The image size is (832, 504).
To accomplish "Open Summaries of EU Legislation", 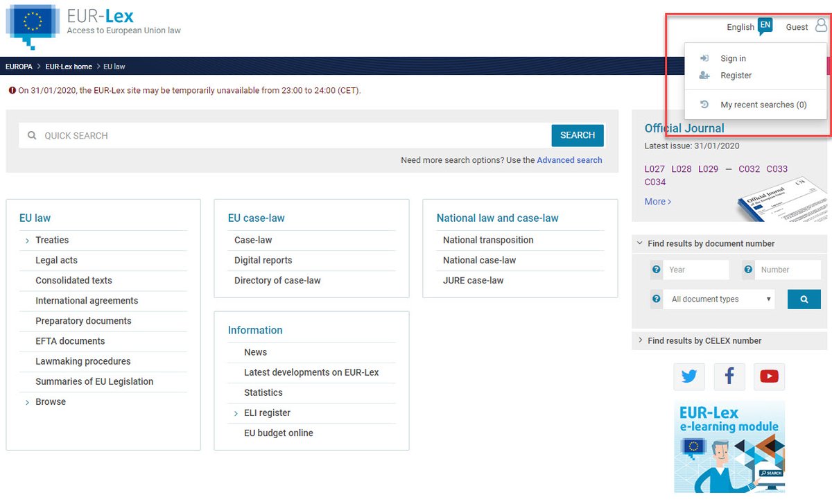I will coord(94,381).
